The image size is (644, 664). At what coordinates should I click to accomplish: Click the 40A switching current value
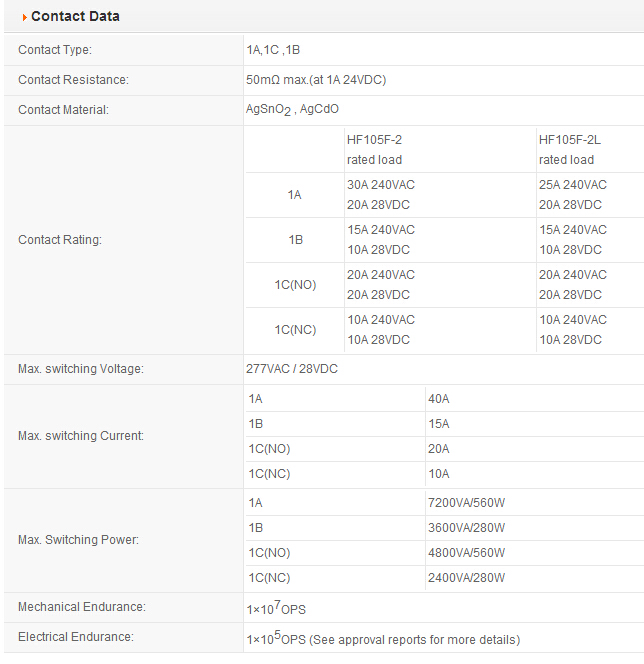click(439, 399)
